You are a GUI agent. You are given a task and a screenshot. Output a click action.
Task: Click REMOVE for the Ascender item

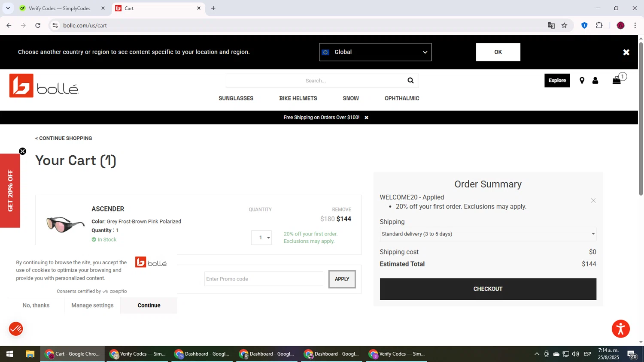pos(342,210)
